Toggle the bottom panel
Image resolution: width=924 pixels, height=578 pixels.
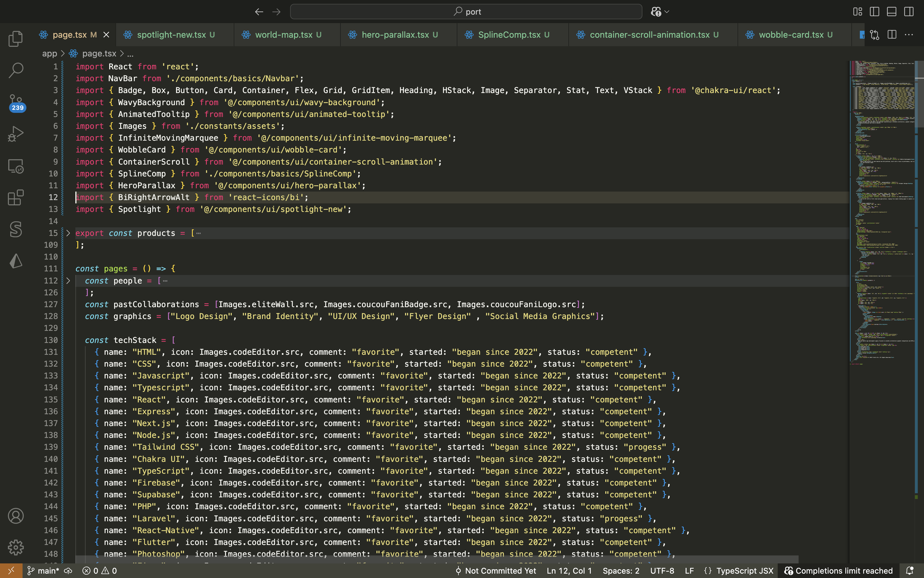[x=892, y=12]
